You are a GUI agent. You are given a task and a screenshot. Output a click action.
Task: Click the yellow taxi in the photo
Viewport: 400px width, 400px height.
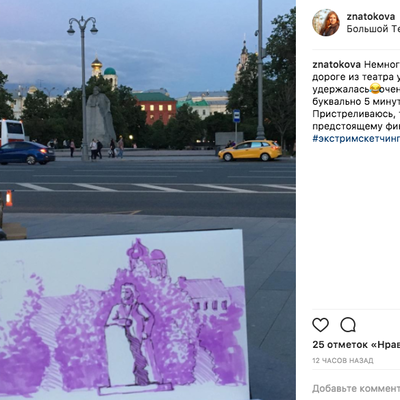point(250,150)
